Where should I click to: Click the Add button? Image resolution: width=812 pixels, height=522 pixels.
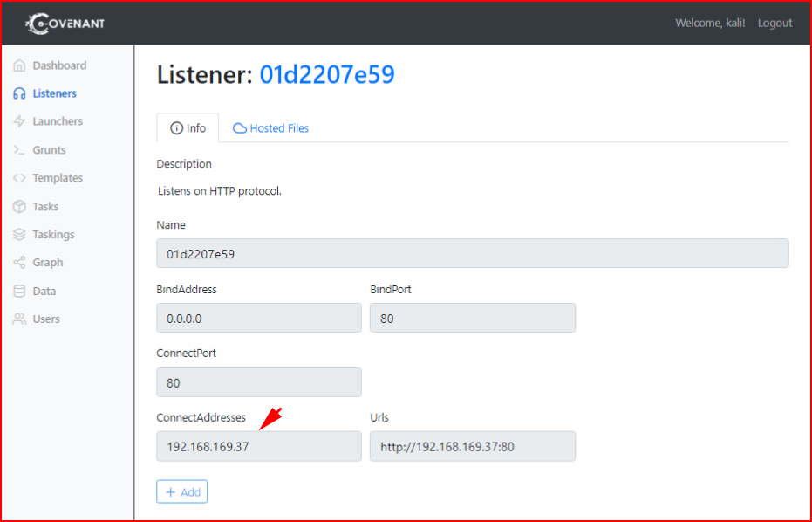point(181,491)
